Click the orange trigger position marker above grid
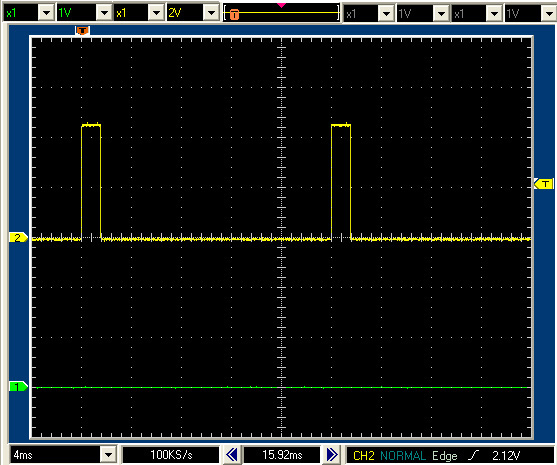The image size is (557, 465). pos(82,31)
